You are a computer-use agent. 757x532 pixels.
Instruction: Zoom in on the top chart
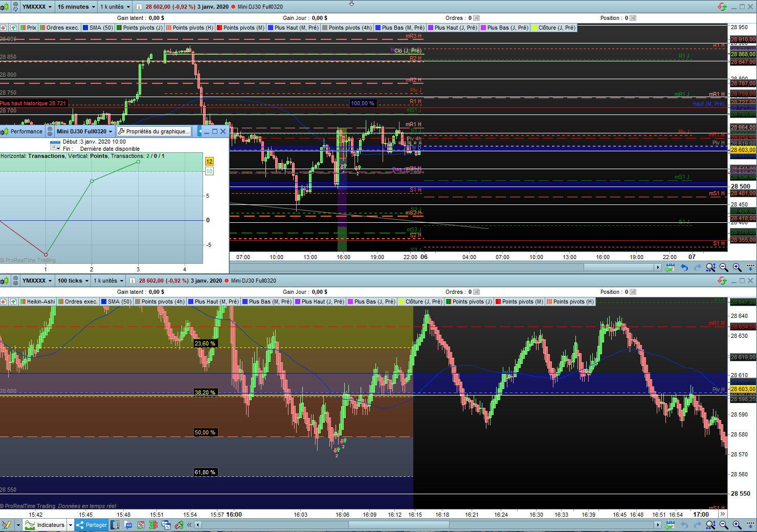coord(737,267)
